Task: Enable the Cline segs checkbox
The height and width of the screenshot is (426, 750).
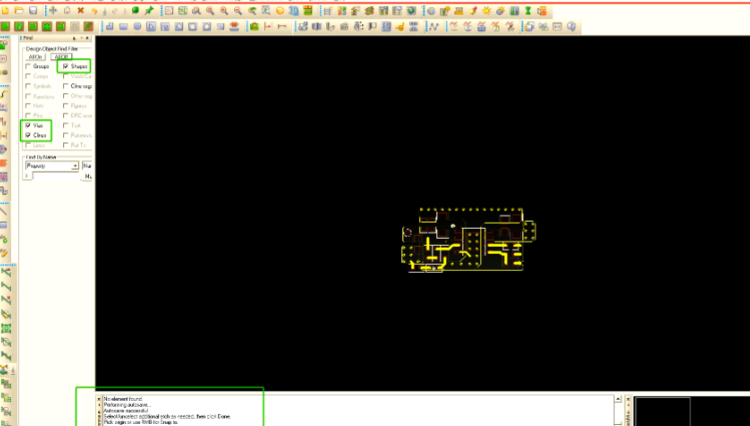Action: click(x=66, y=86)
